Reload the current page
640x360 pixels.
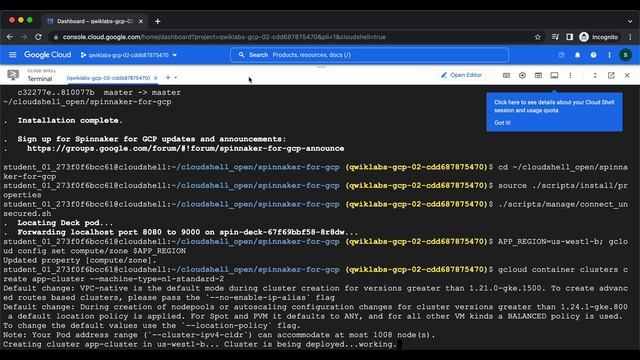coord(38,37)
